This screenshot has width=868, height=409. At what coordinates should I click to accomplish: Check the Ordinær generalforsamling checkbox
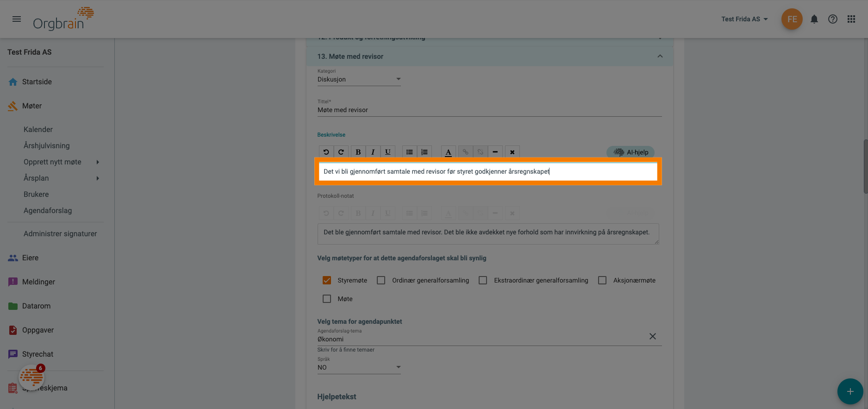pyautogui.click(x=381, y=280)
